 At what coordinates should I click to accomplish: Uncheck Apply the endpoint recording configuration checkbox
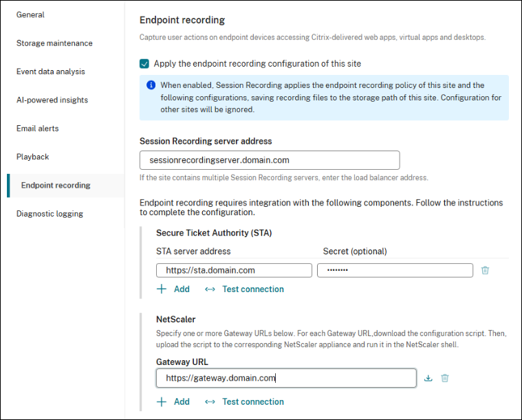(144, 63)
